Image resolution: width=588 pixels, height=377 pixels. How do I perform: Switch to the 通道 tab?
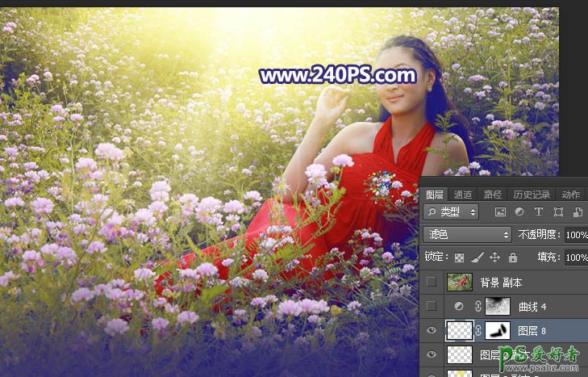[463, 195]
